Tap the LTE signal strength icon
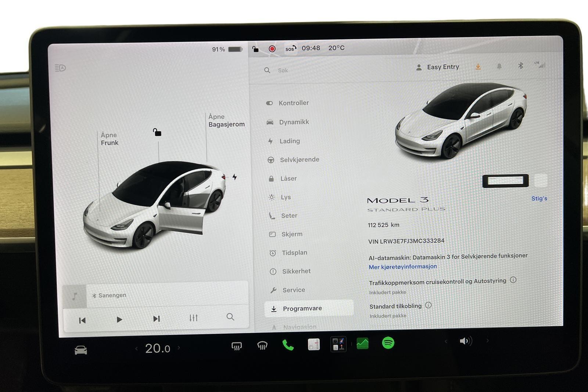 540,65
